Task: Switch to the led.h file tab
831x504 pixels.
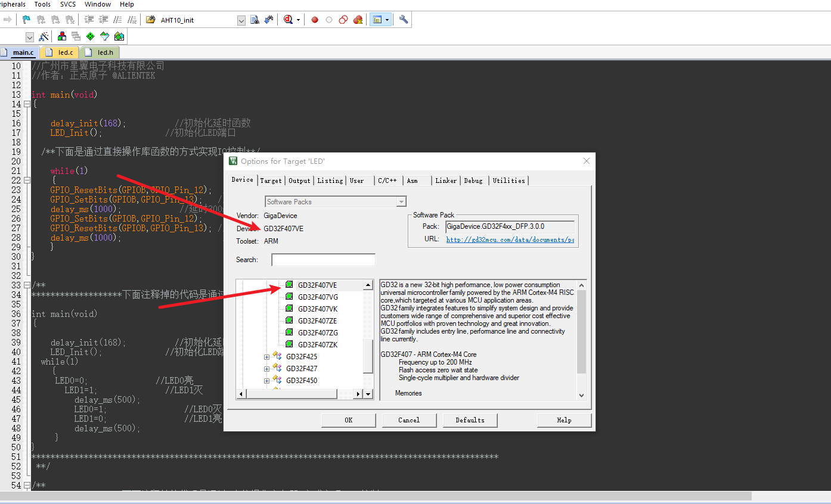Action: click(x=100, y=52)
